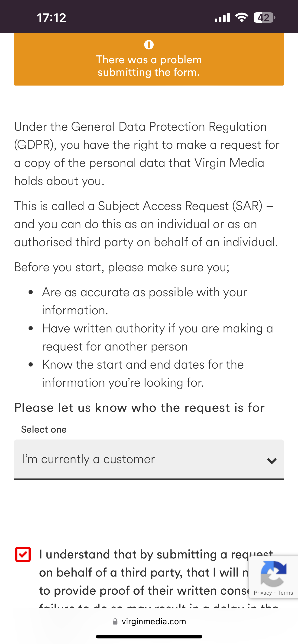Screen dimensions: 298x644
Task: Tap the Wi-Fi status icon
Action: (x=241, y=18)
